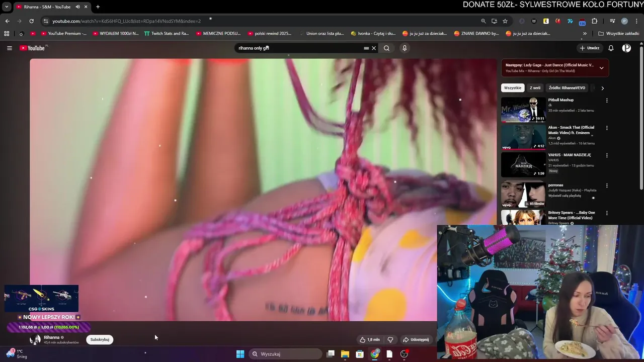Open the YouTube guide hamburger menu
644x362 pixels.
pos(10,48)
